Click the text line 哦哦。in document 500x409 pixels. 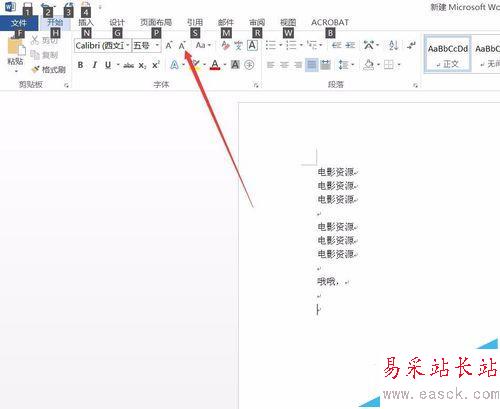pyautogui.click(x=328, y=282)
